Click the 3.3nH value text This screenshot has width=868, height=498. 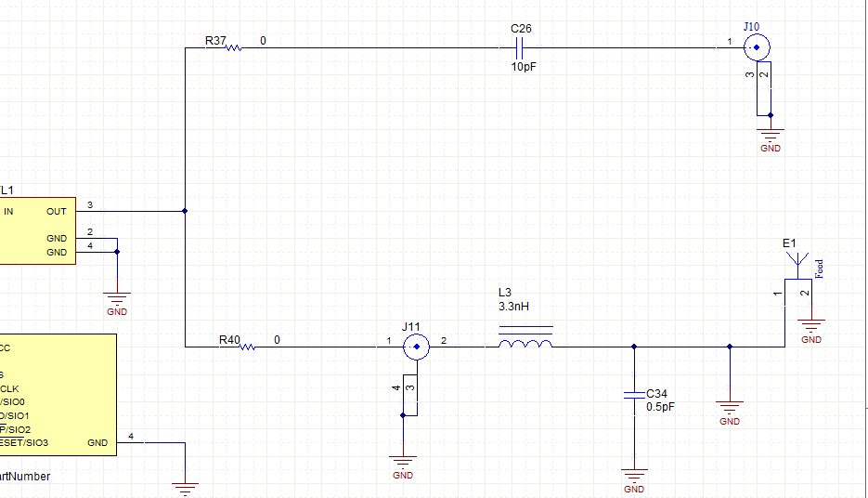click(513, 307)
